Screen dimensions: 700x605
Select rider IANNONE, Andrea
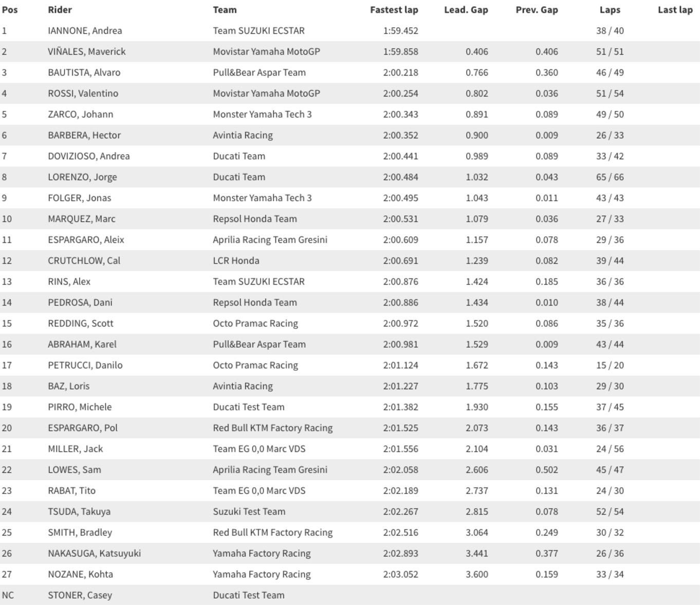pos(85,31)
